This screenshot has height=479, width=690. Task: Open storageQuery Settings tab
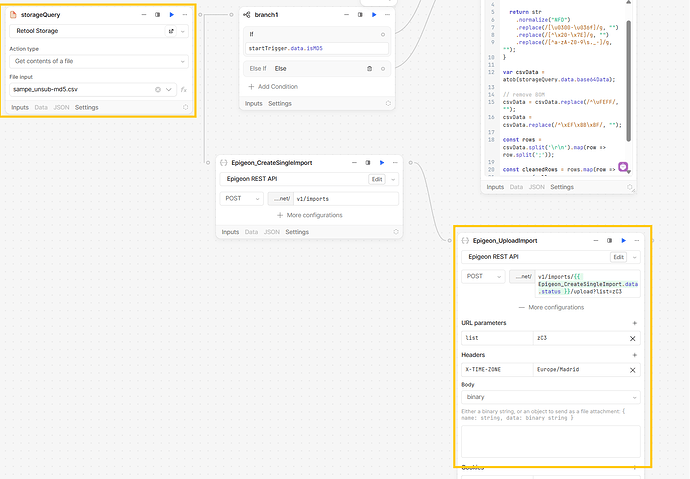(x=87, y=107)
